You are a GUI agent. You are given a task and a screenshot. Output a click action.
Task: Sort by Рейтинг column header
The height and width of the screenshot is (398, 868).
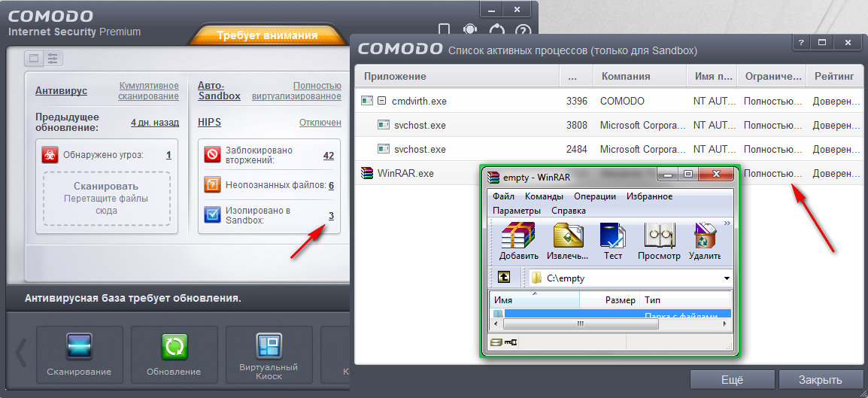[835, 77]
